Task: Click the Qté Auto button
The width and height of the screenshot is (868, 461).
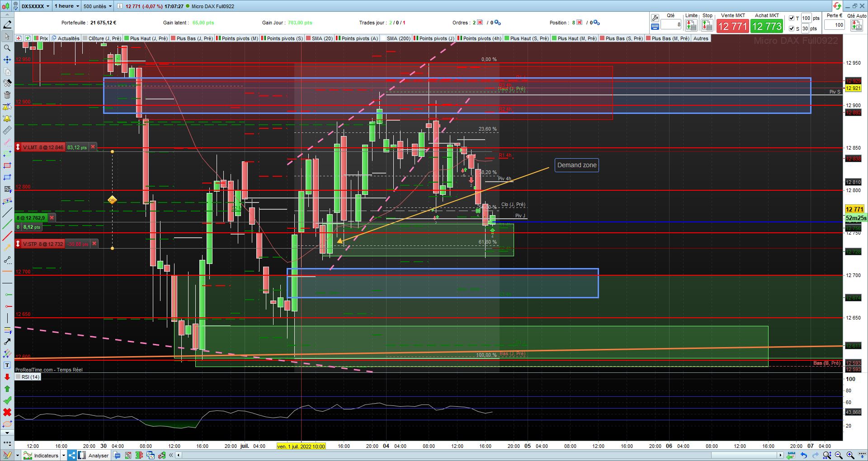Action: [856, 25]
